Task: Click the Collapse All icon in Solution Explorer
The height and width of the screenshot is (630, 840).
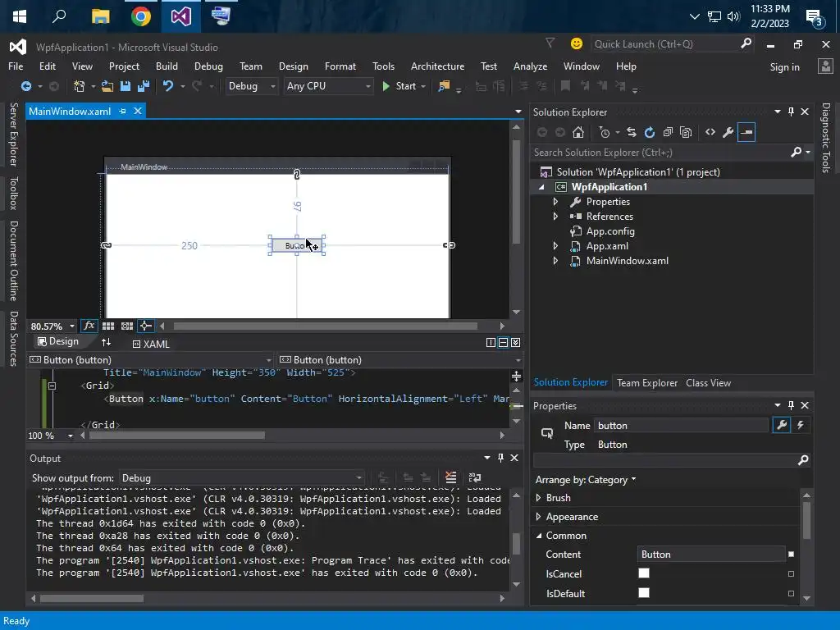Action: click(x=668, y=132)
